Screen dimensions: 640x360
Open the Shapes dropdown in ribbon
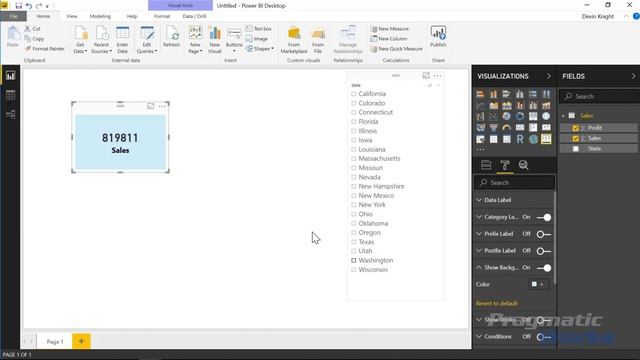(x=260, y=49)
